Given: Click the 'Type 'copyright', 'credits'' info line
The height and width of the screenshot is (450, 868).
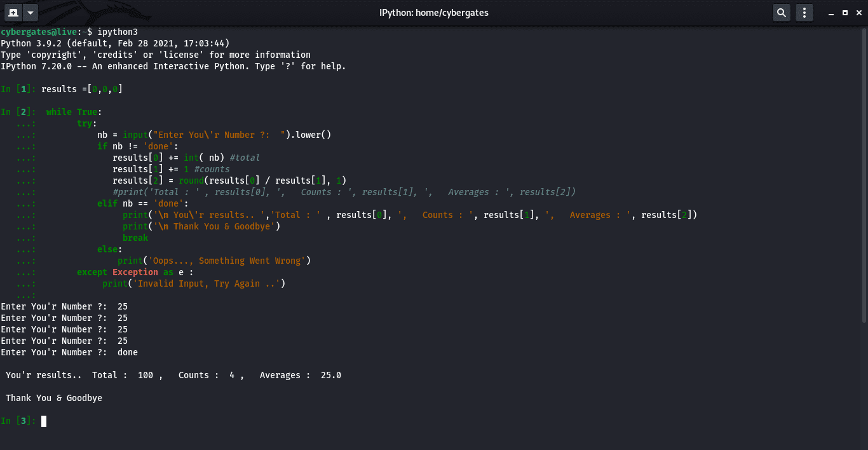Looking at the screenshot, I should coord(156,55).
